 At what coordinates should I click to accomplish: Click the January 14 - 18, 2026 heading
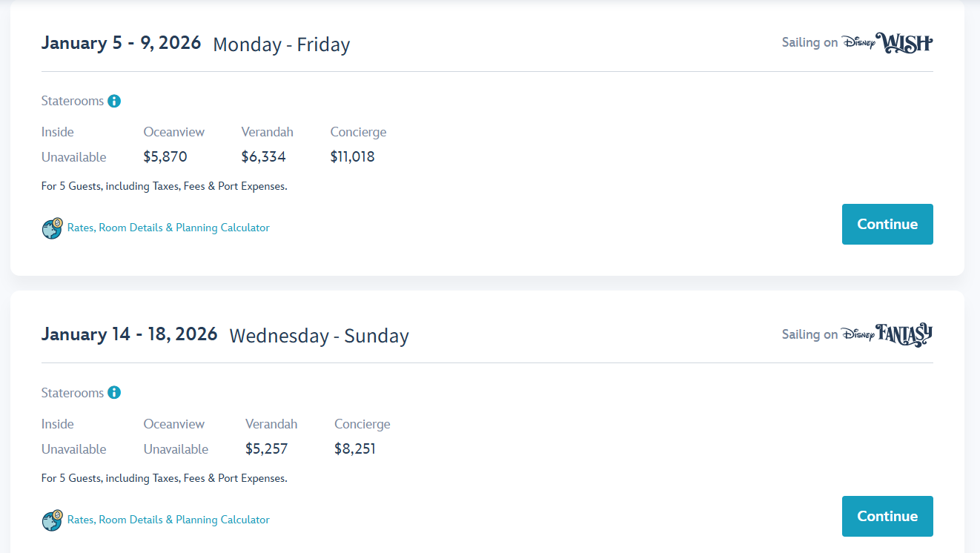point(129,334)
